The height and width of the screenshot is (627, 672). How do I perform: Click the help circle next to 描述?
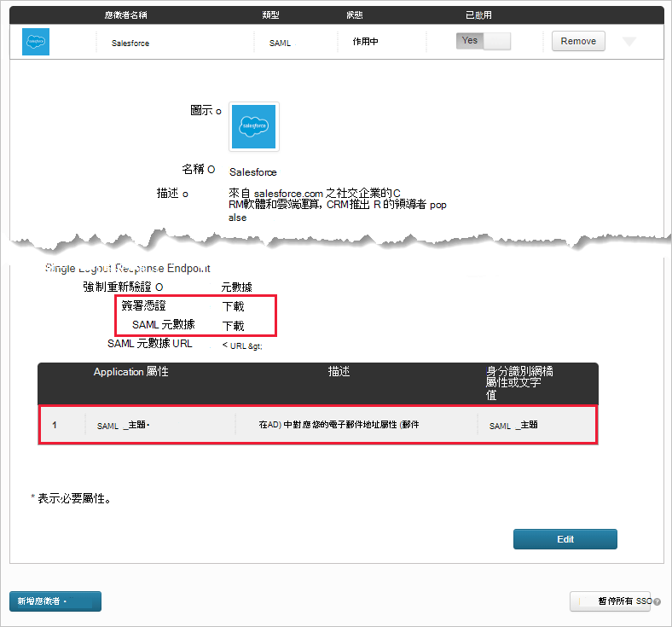[x=185, y=194]
